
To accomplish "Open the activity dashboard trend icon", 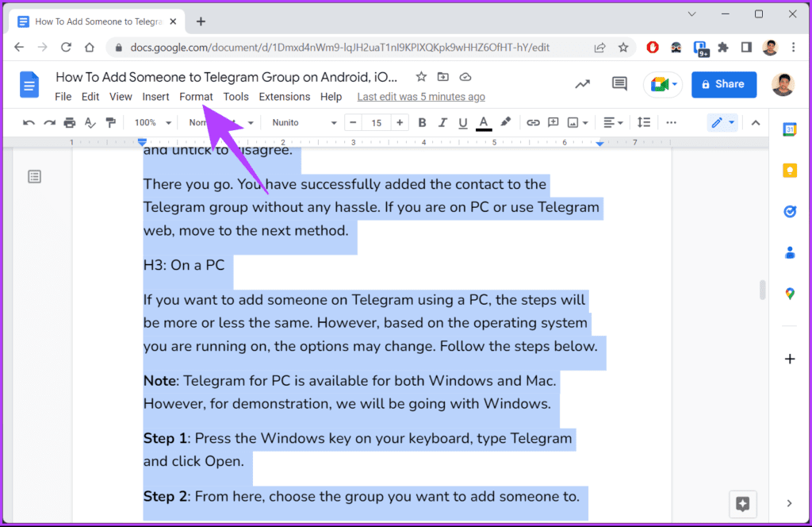I will click(583, 84).
